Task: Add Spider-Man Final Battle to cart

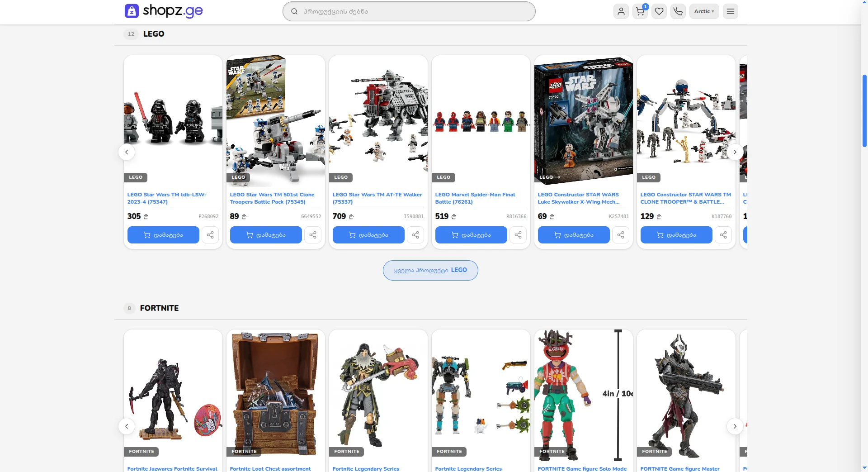Action: pyautogui.click(x=471, y=235)
